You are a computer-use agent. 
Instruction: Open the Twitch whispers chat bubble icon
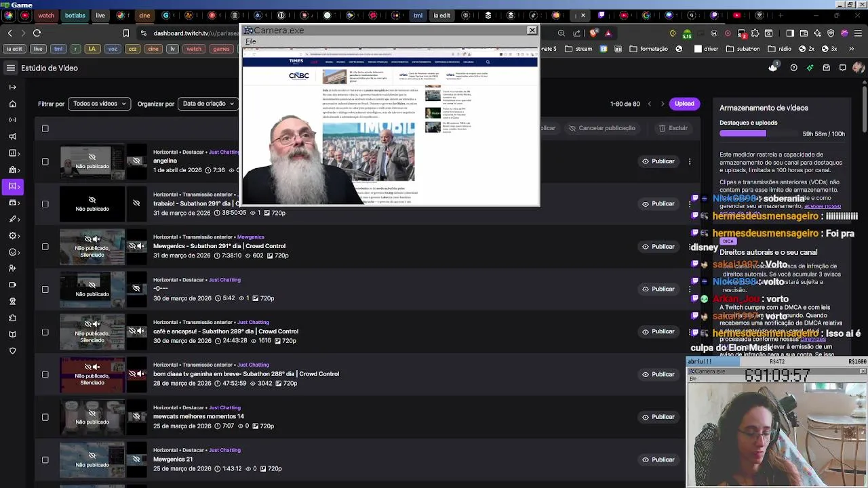tap(842, 68)
